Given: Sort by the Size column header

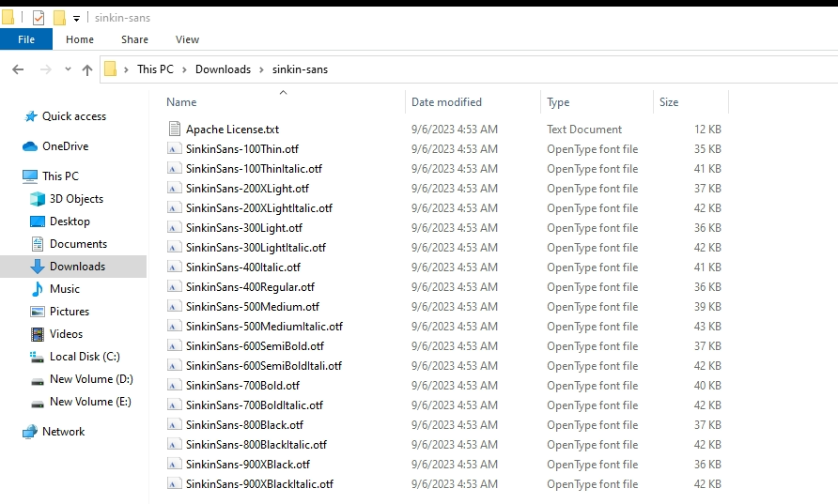Looking at the screenshot, I should point(669,102).
